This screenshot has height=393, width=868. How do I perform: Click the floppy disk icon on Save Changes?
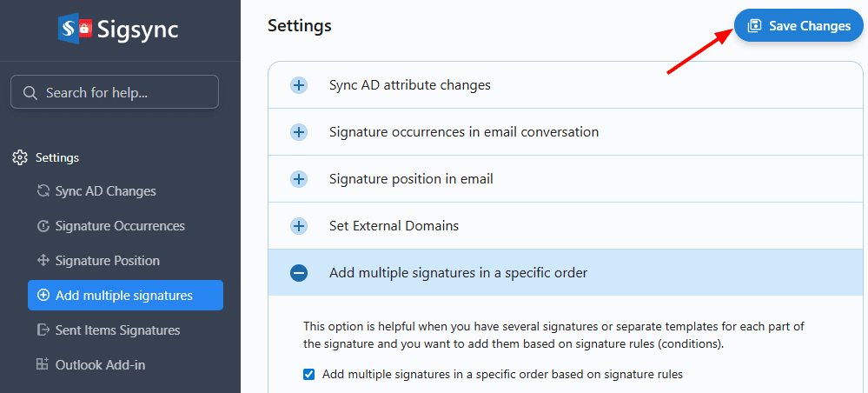click(755, 26)
